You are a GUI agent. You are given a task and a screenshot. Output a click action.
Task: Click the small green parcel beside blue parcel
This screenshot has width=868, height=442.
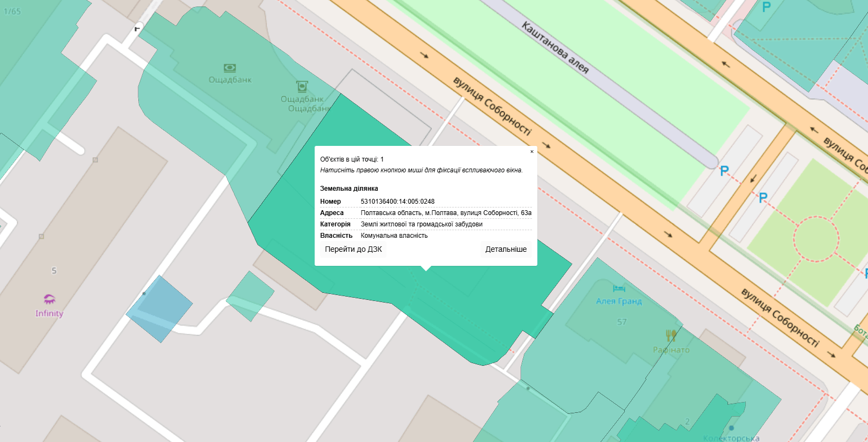click(x=250, y=296)
